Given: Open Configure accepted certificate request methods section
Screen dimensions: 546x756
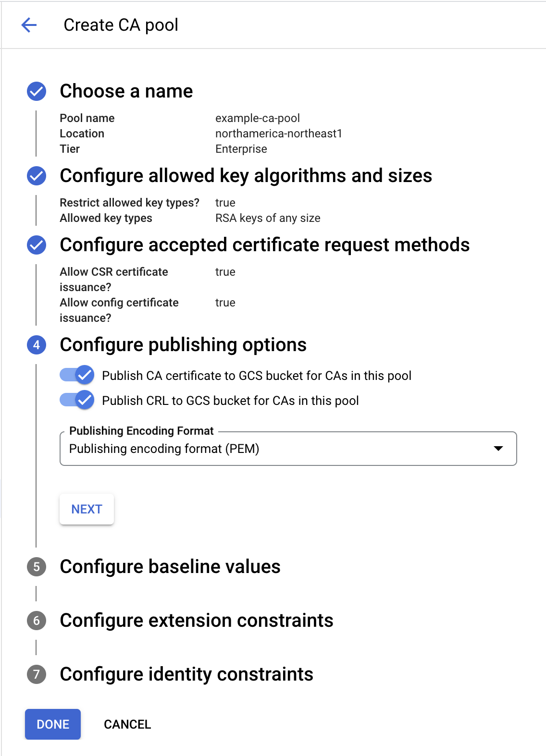Looking at the screenshot, I should coord(264,245).
